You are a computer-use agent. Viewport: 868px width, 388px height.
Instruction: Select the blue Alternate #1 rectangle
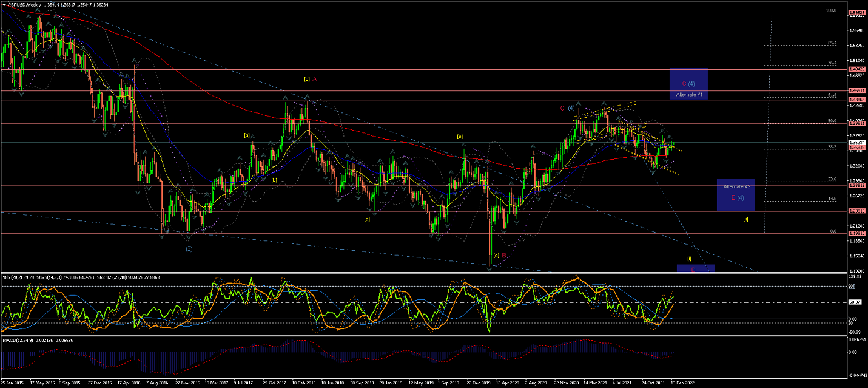click(688, 84)
